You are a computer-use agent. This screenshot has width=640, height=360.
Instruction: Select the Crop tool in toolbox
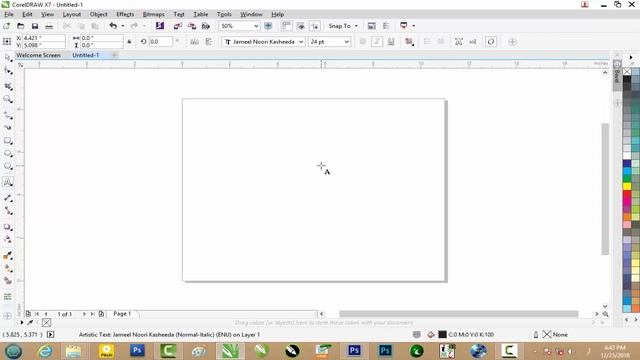point(8,86)
